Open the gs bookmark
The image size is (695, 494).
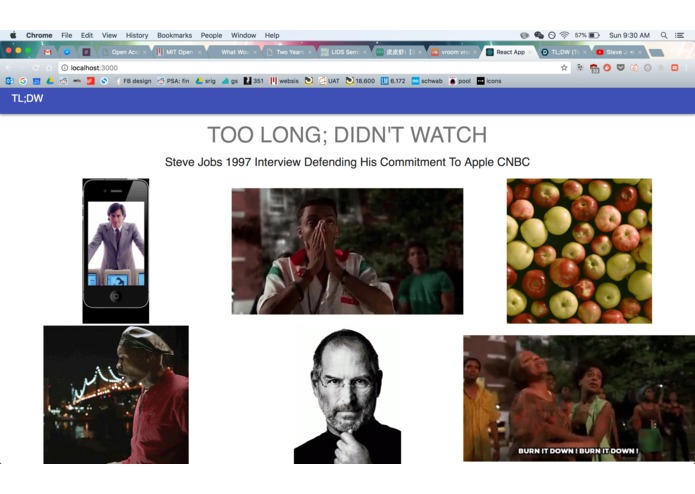pos(230,81)
